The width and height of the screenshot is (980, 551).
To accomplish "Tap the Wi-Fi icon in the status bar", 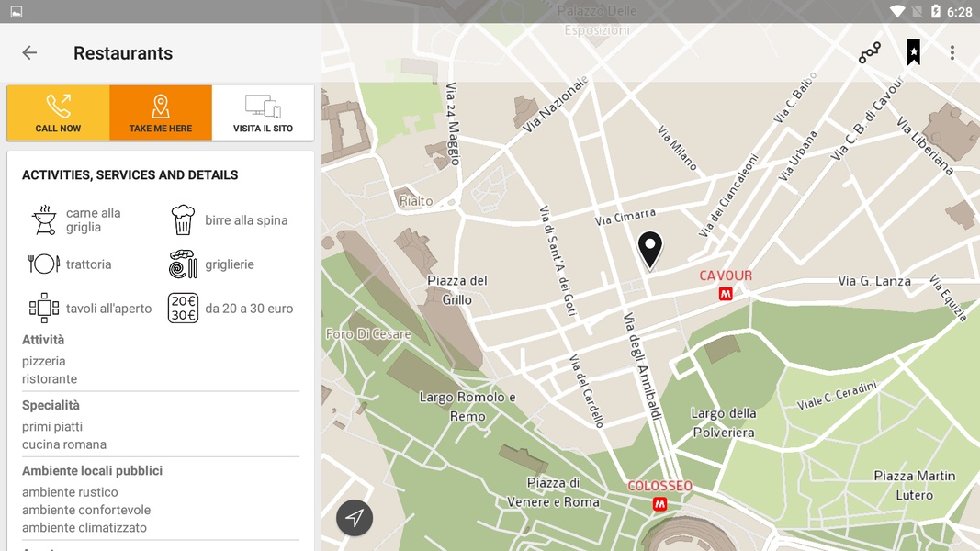I will [896, 11].
